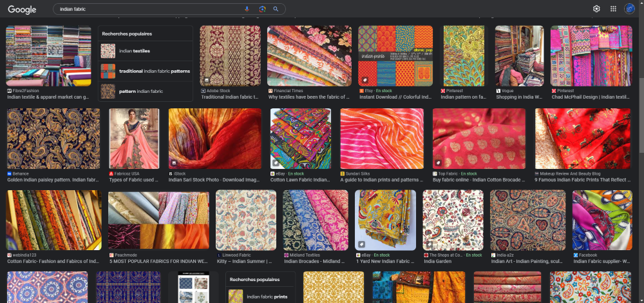Open 'Chad McPhail Design | Indian textil...' link

(591, 97)
